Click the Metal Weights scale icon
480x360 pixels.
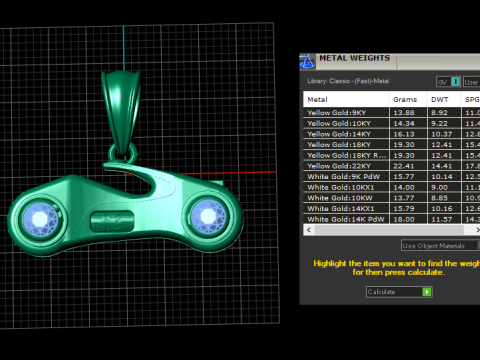[307, 62]
